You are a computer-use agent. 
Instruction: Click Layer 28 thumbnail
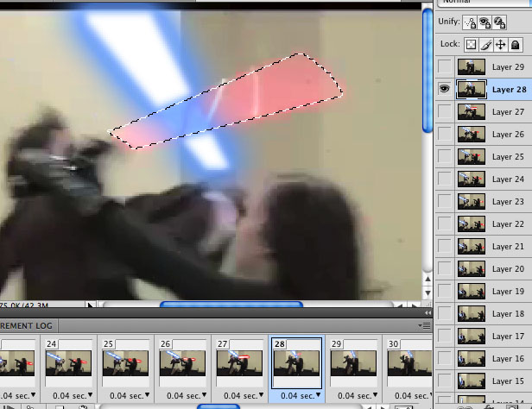(x=472, y=90)
